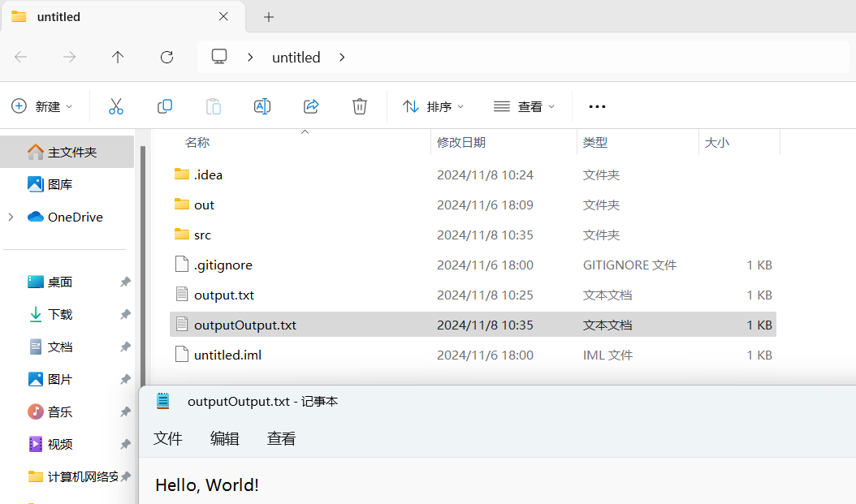Viewport: 856px width, 504px height.
Task: Sort by 名称 column header
Action: tap(197, 142)
